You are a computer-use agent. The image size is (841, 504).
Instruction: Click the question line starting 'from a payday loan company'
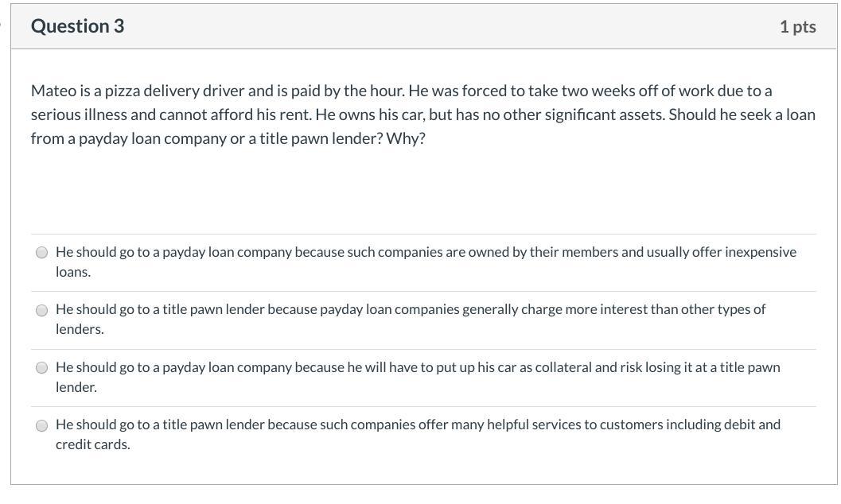tap(228, 138)
